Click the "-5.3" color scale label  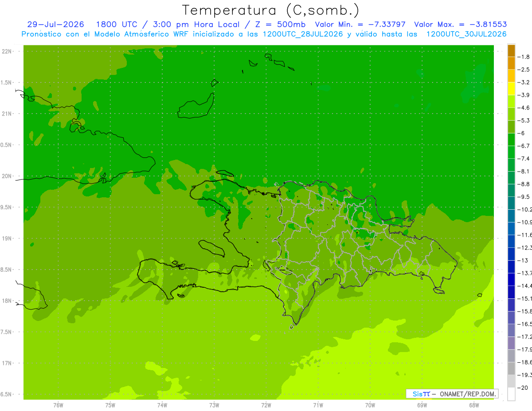click(524, 120)
